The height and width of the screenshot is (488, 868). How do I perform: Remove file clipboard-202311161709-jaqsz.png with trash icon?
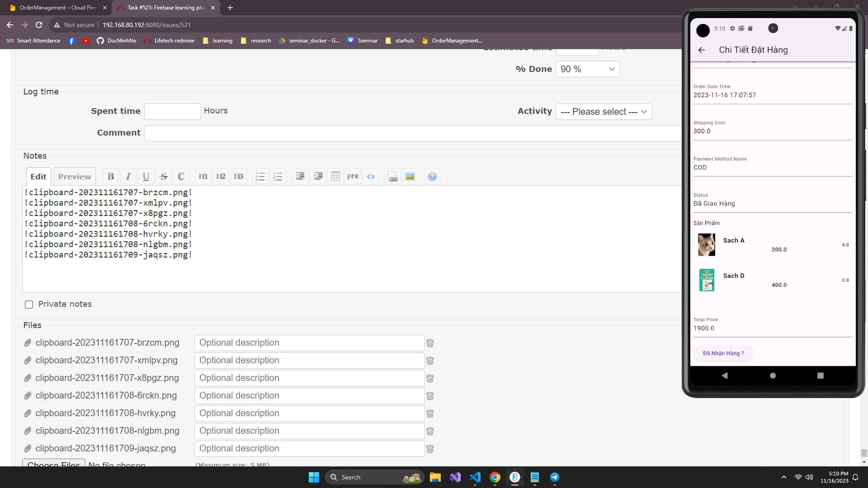point(430,449)
